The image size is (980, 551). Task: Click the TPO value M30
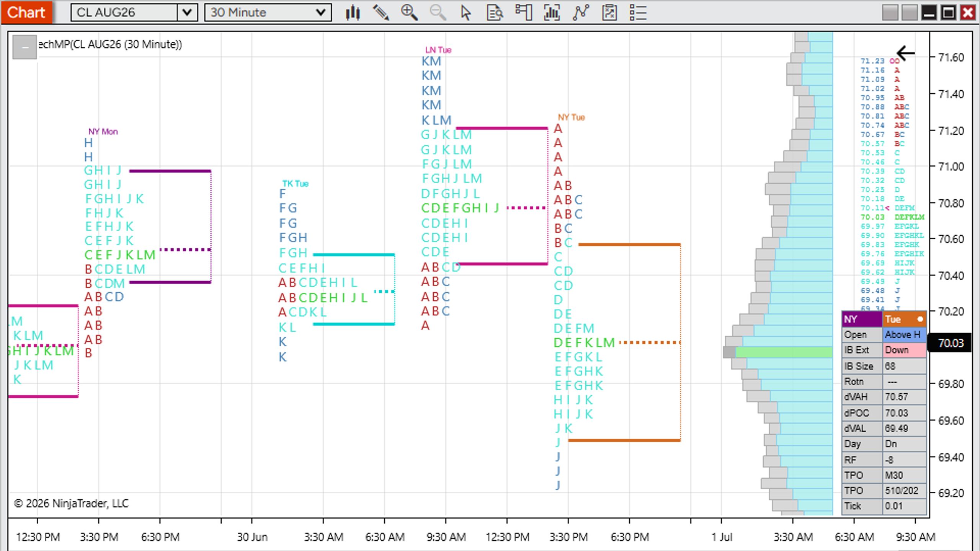click(904, 475)
